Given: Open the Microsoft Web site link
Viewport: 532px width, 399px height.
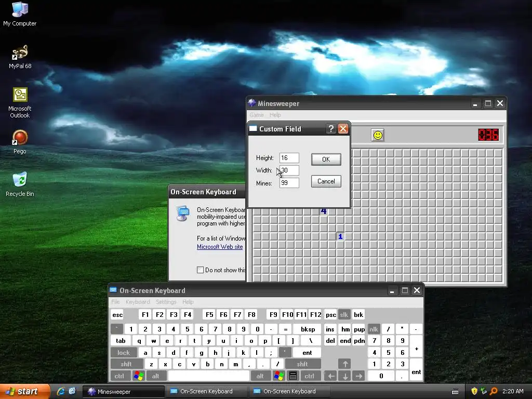Looking at the screenshot, I should pos(220,247).
